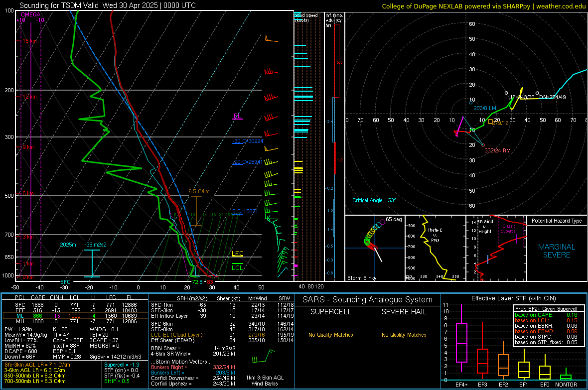Click the Bunkers Right = 332/24 kt line
Viewport: 588px width, 390px height.
(193, 367)
